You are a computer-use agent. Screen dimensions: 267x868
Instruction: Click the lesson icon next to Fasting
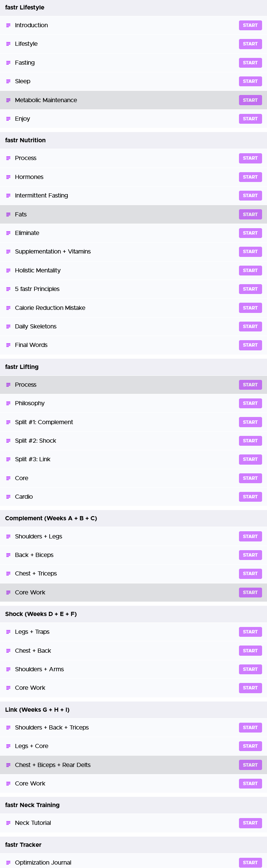[x=8, y=63]
